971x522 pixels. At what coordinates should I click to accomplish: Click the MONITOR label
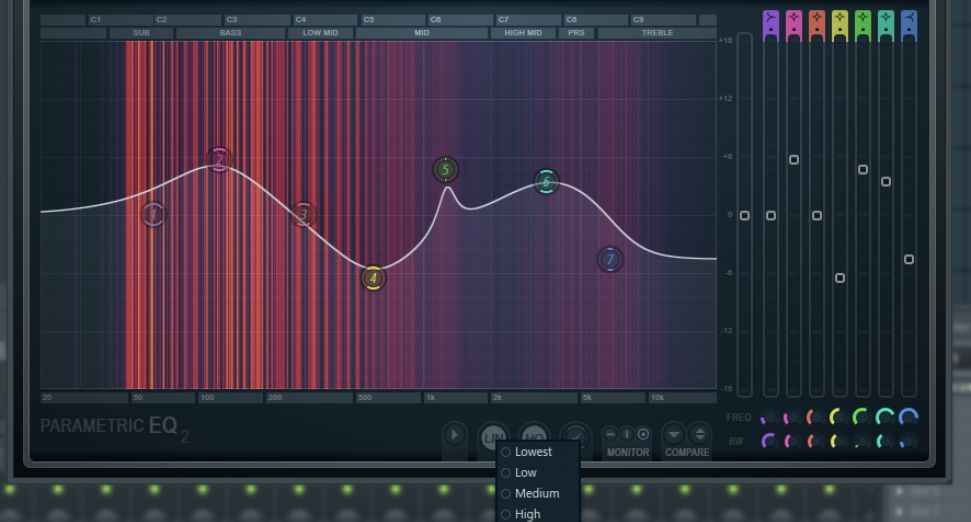[628, 453]
